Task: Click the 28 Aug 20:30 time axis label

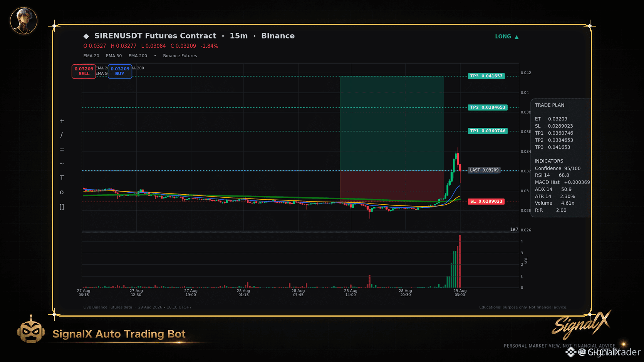Action: pos(405,293)
